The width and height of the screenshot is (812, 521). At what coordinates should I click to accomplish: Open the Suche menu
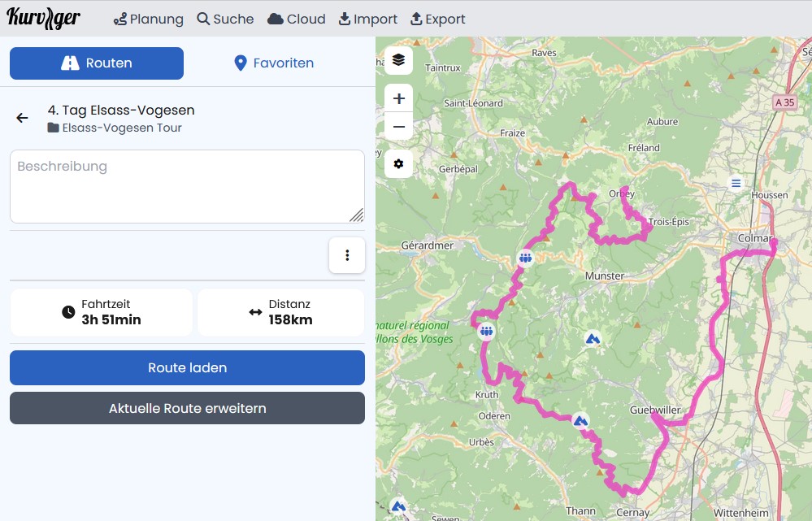pyautogui.click(x=225, y=19)
